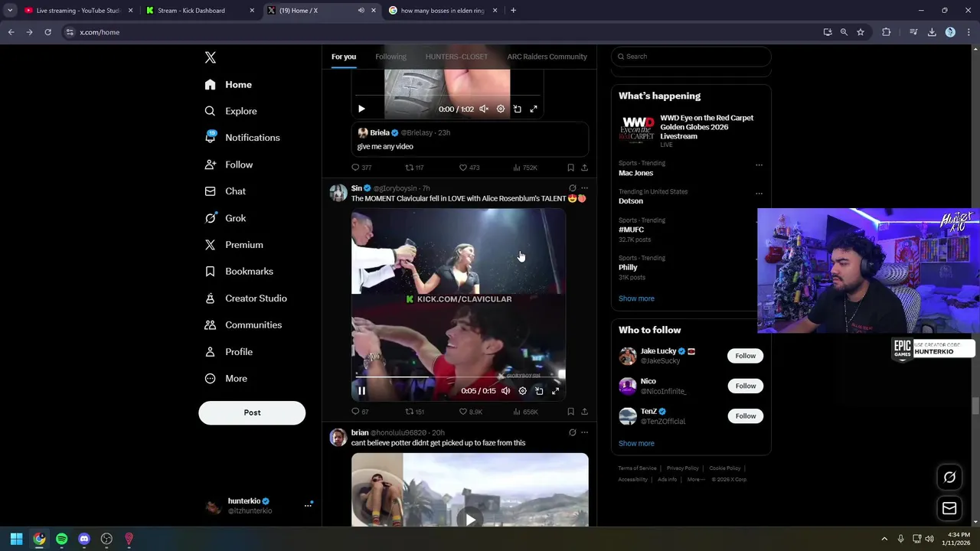The width and height of the screenshot is (980, 551).
Task: Expand the More menu in sidebar
Action: 225,379
